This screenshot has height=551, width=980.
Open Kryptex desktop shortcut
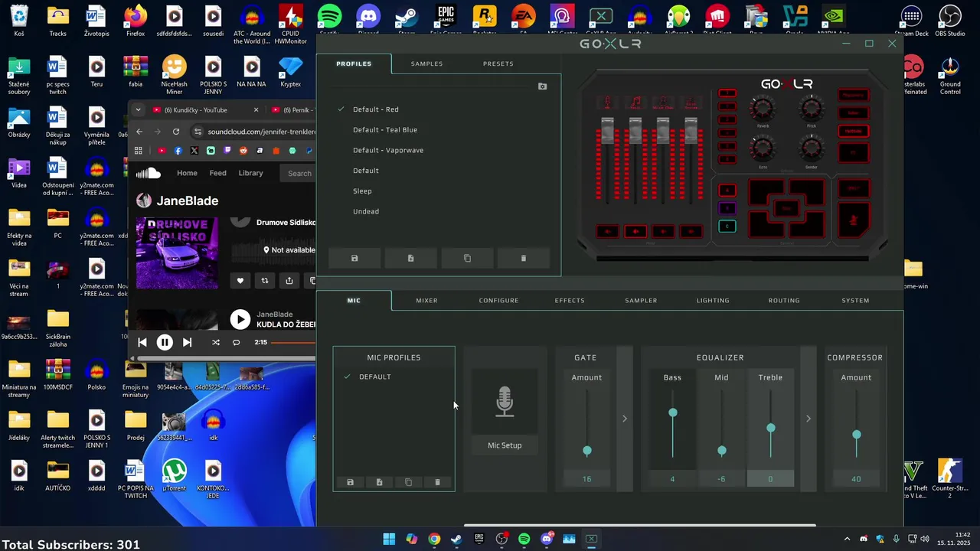point(290,71)
